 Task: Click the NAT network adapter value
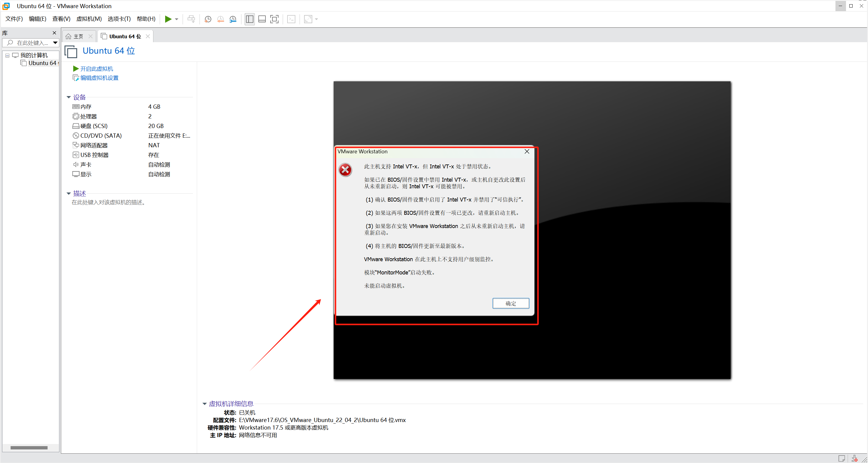point(154,145)
